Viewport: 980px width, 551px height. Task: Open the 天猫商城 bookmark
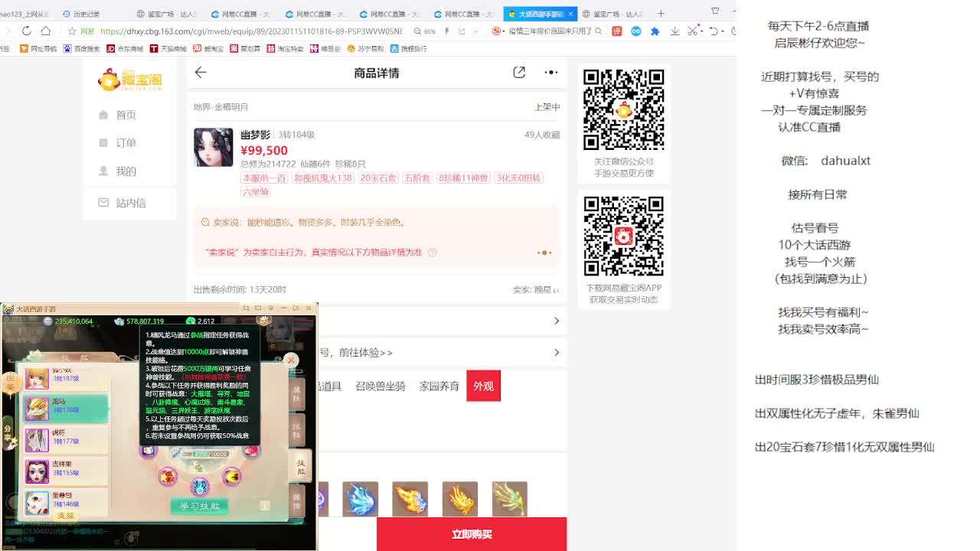(168, 48)
